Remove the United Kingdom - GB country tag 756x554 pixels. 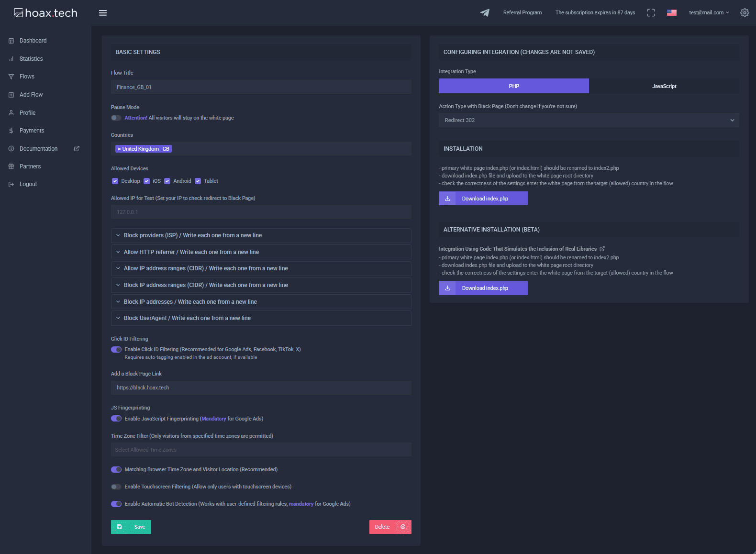pos(119,149)
